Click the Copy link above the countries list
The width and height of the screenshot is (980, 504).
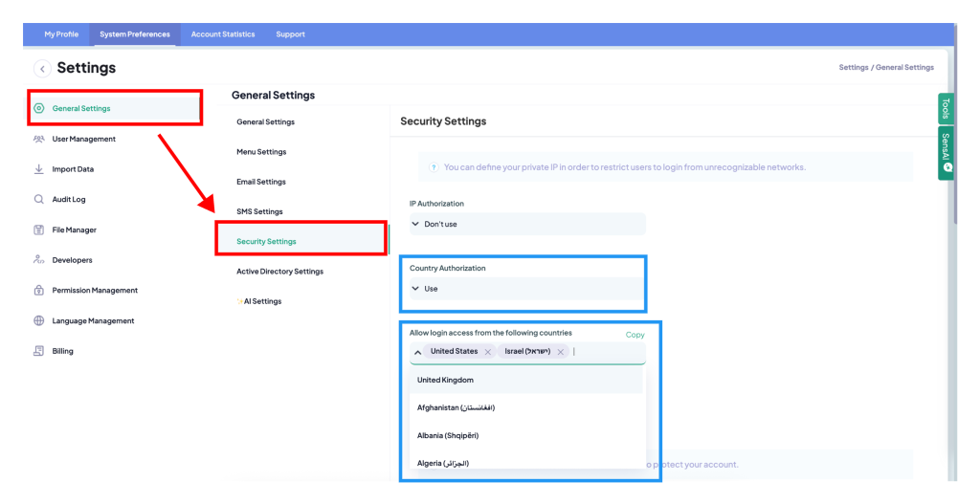pos(635,335)
